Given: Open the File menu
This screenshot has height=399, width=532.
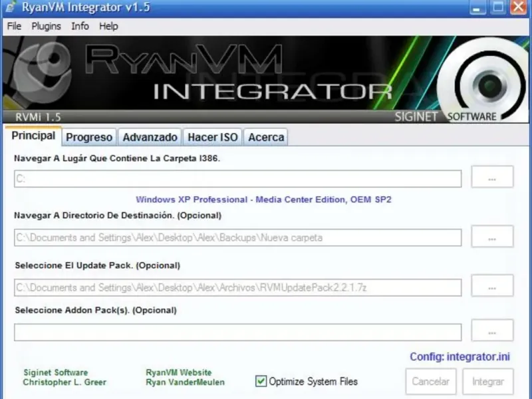Looking at the screenshot, I should pyautogui.click(x=14, y=26).
